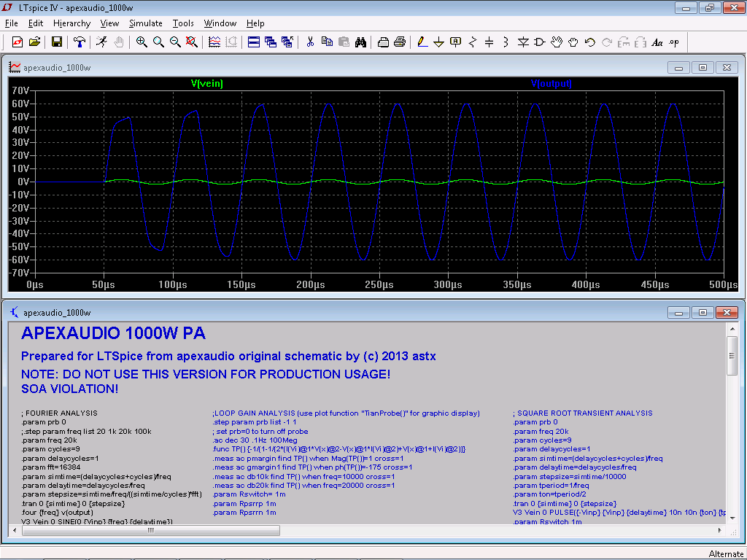Click the Pick Visible Traces icon
Viewport: 747px width, 560px height.
tap(214, 42)
